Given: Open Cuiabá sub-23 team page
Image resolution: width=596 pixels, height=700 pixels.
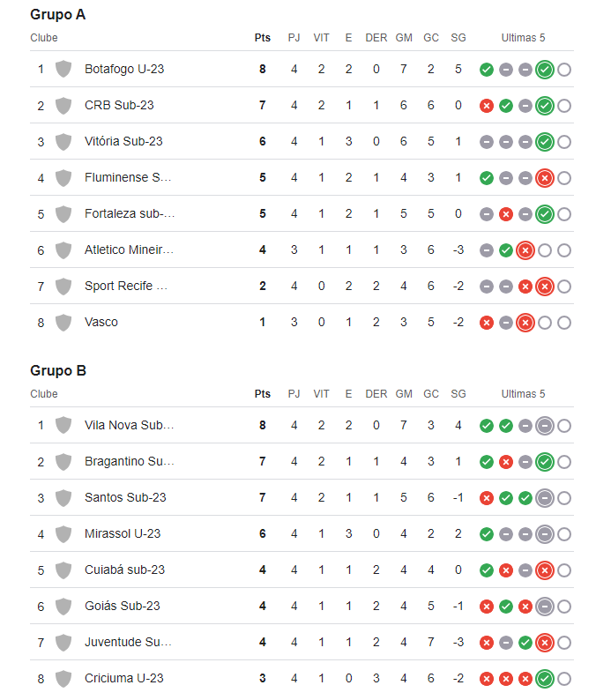Looking at the screenshot, I should 124,570.
